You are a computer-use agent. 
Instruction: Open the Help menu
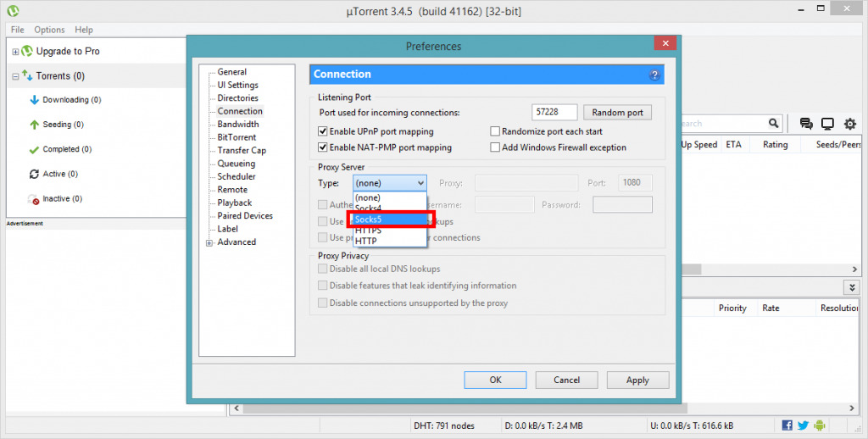click(84, 30)
